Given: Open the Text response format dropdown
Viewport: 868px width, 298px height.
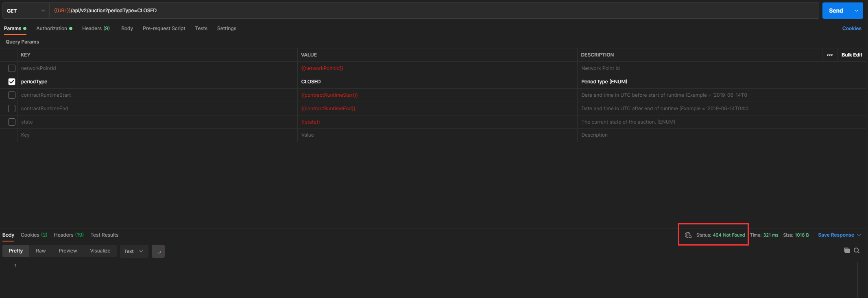Looking at the screenshot, I should (x=134, y=251).
